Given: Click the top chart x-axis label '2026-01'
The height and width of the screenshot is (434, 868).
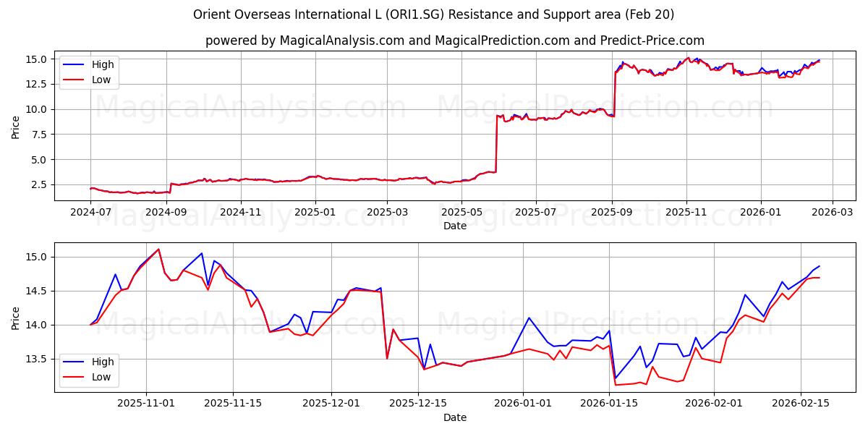Looking at the screenshot, I should [x=760, y=213].
